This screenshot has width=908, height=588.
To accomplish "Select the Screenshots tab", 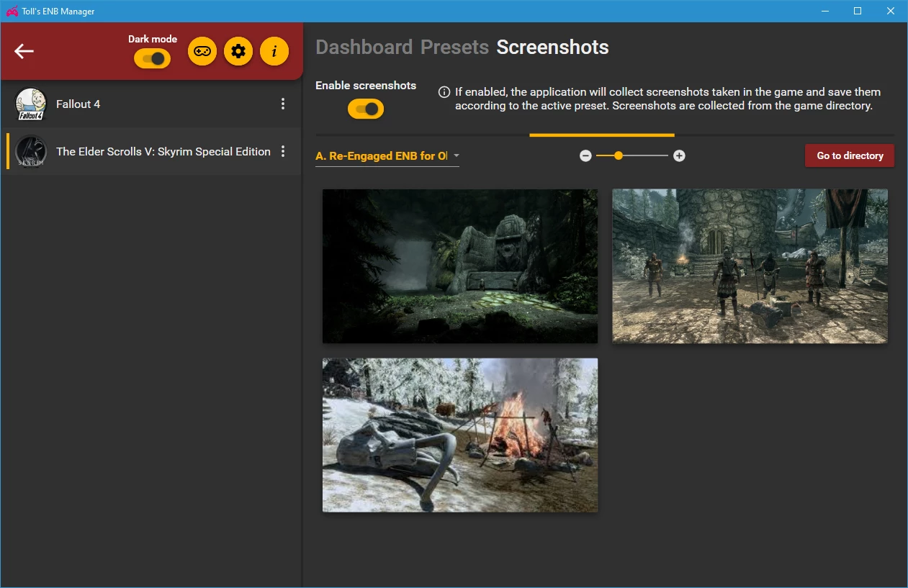I will (553, 48).
